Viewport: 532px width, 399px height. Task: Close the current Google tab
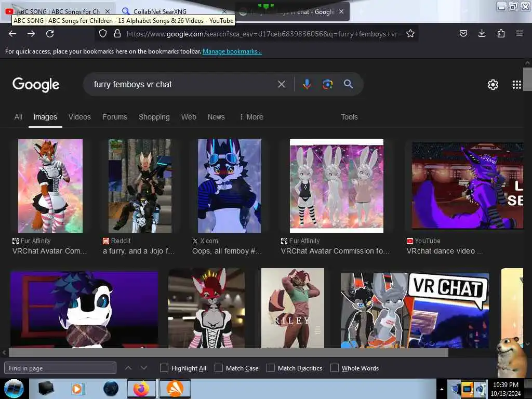click(341, 11)
